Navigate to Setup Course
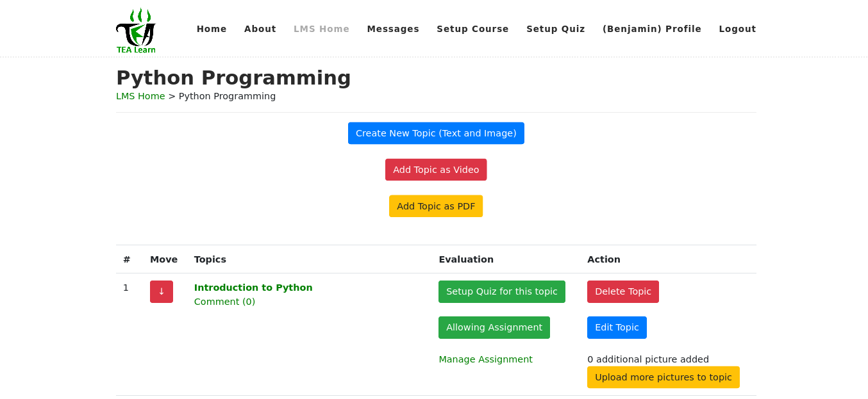The width and height of the screenshot is (868, 399). 472,29
